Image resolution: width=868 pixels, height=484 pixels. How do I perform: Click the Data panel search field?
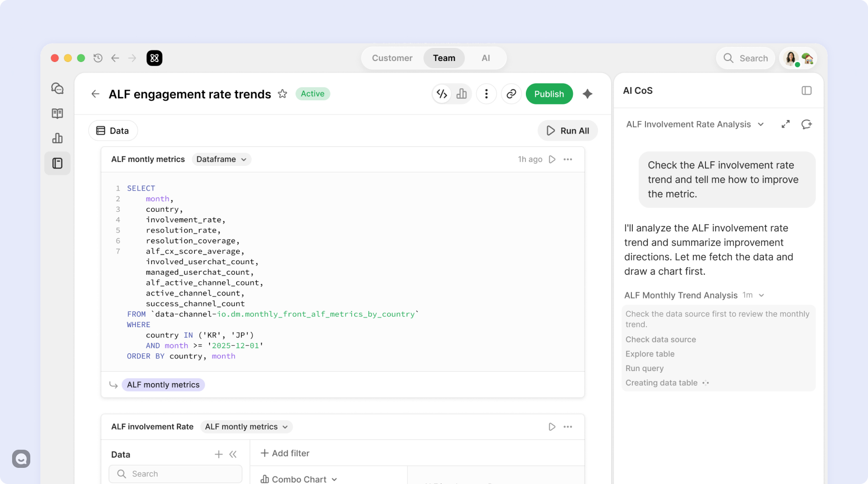coord(176,474)
